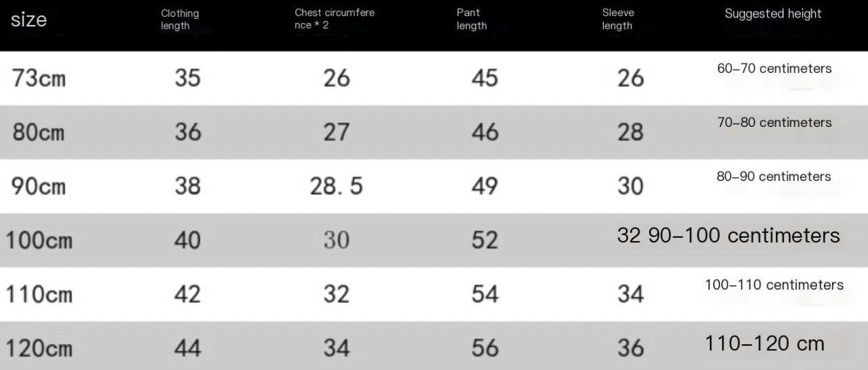Click the "Sleeve length" column header

[618, 20]
